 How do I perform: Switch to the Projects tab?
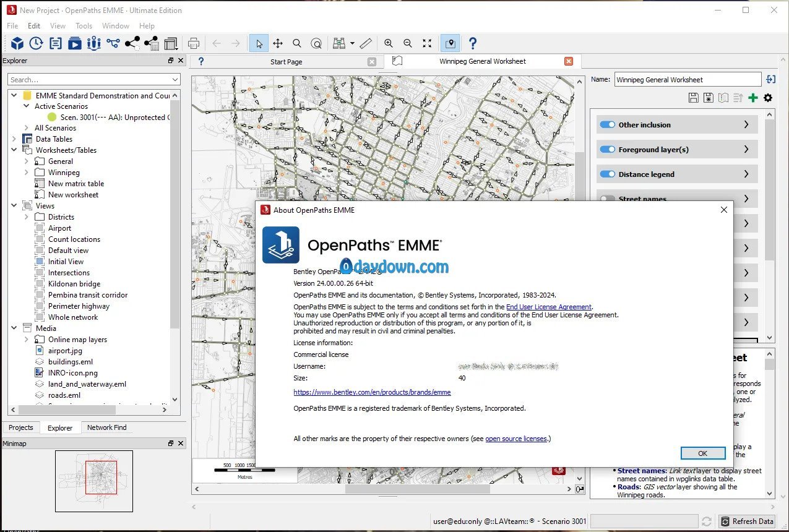pos(21,427)
